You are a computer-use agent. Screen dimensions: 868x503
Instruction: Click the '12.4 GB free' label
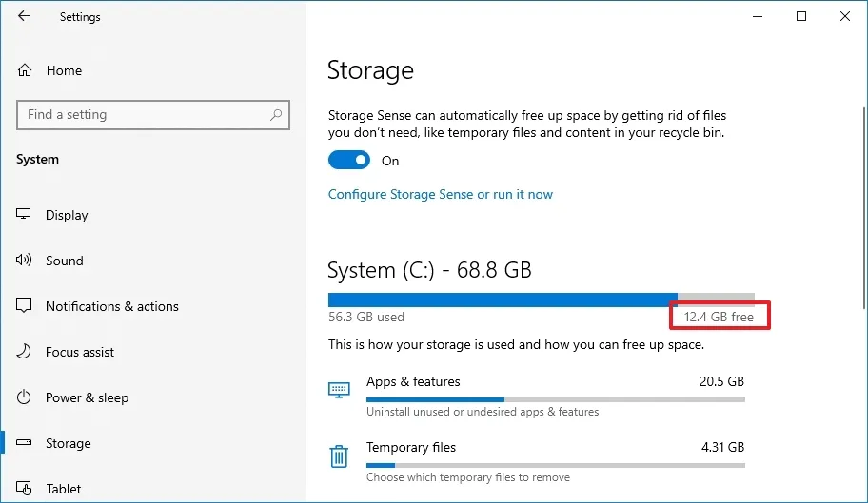(x=719, y=317)
